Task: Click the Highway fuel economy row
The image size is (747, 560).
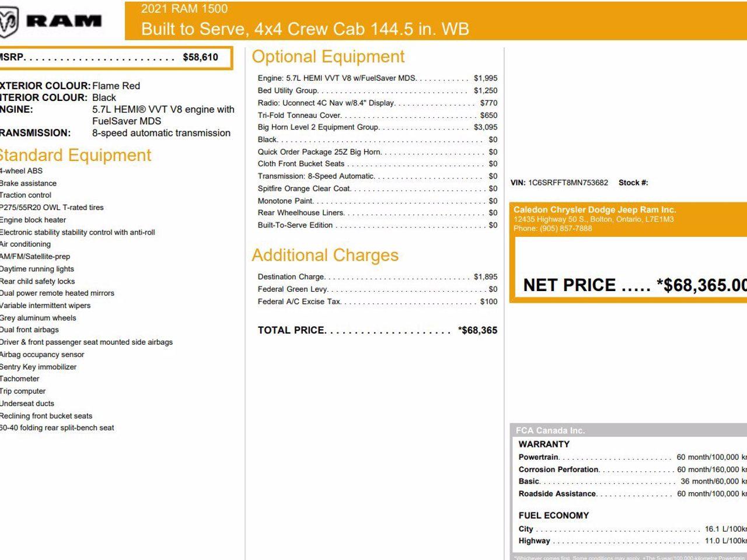Action: pyautogui.click(x=631, y=541)
